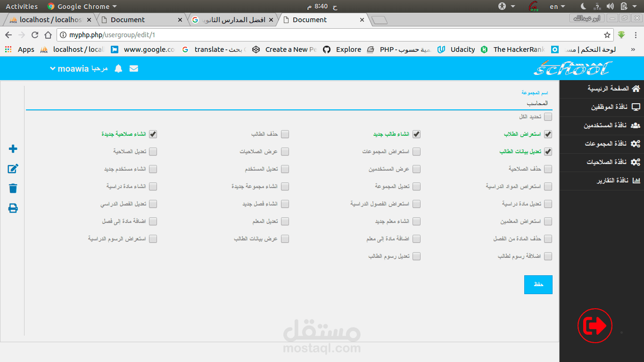The image size is (644, 362).
Task: Click the red logout icon
Action: 594,326
